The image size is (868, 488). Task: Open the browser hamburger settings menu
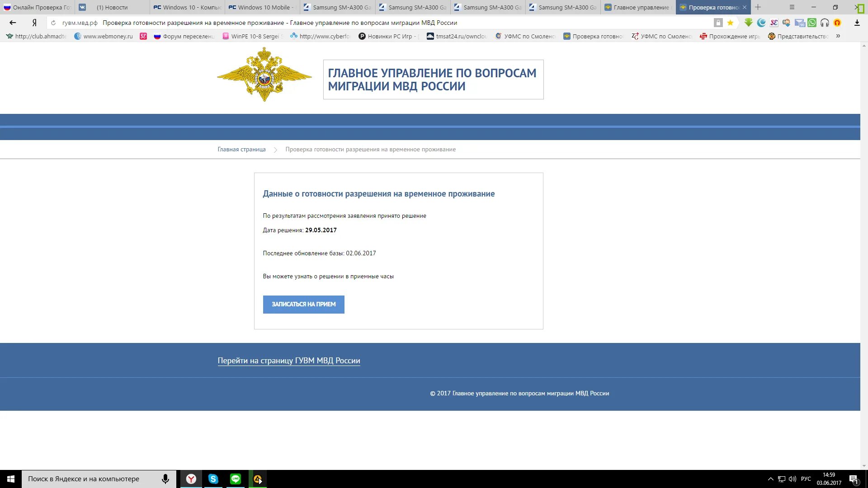[792, 7]
